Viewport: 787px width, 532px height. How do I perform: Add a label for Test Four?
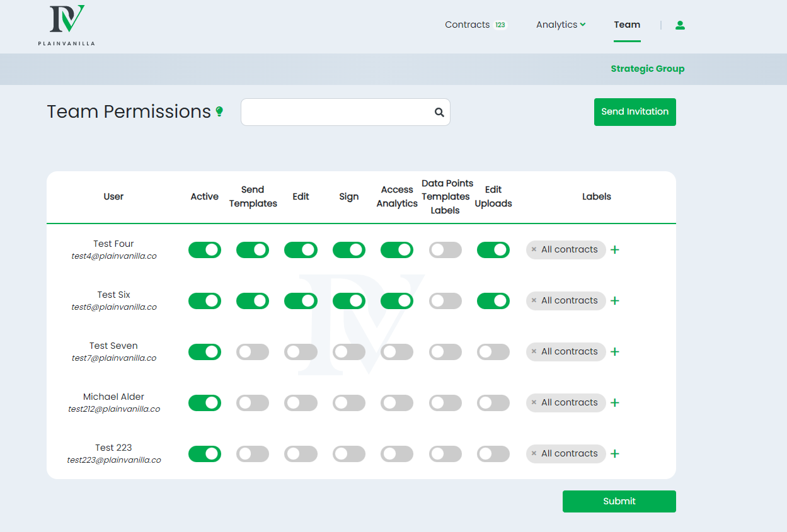(615, 250)
